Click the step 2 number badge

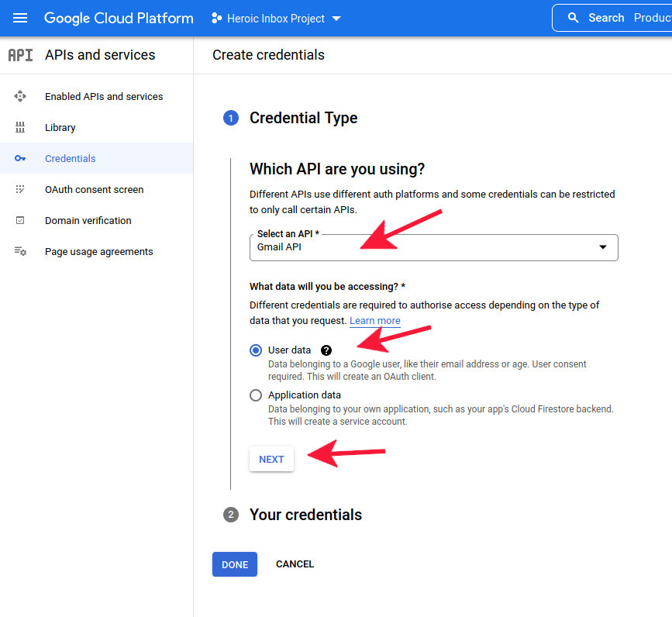tap(231, 515)
